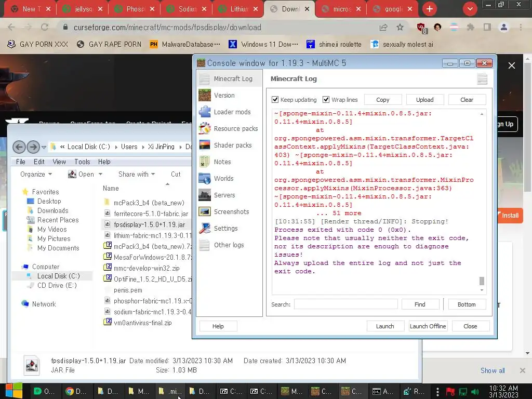This screenshot has height=399, width=532.
Task: Open the Explorer File menu
Action: coord(21,162)
